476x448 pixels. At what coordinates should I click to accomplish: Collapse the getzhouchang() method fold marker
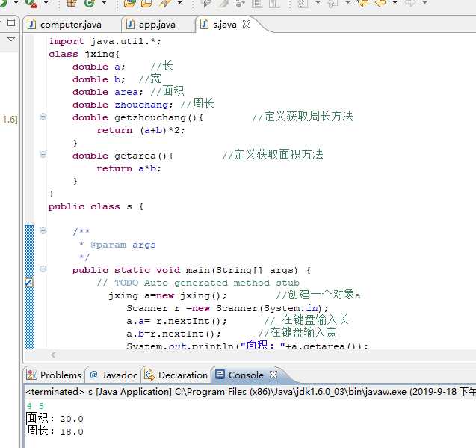tap(43, 117)
